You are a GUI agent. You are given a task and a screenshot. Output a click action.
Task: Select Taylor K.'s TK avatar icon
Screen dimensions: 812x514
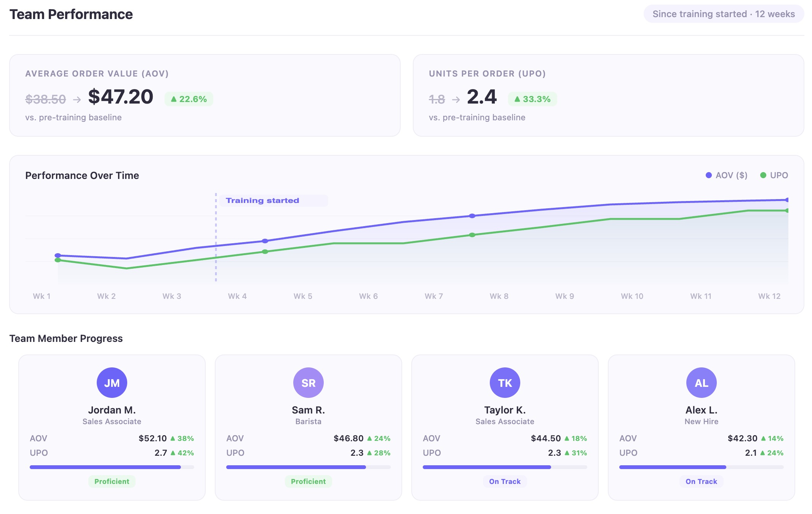pos(505,382)
